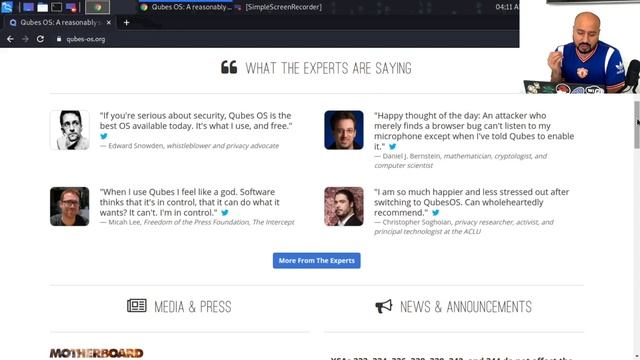Click the clock in the top panel
Viewport: 640px width, 360px height.
point(506,7)
